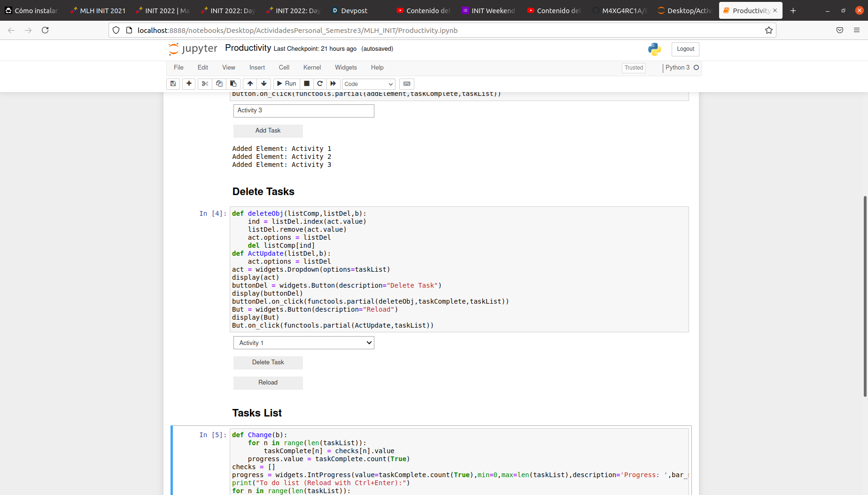Open the File menu
868x495 pixels.
point(178,68)
